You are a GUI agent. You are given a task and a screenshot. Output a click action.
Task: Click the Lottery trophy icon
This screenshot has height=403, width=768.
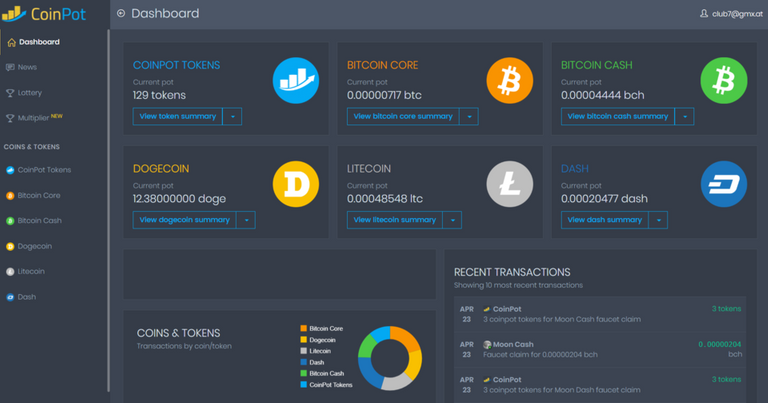[10, 93]
